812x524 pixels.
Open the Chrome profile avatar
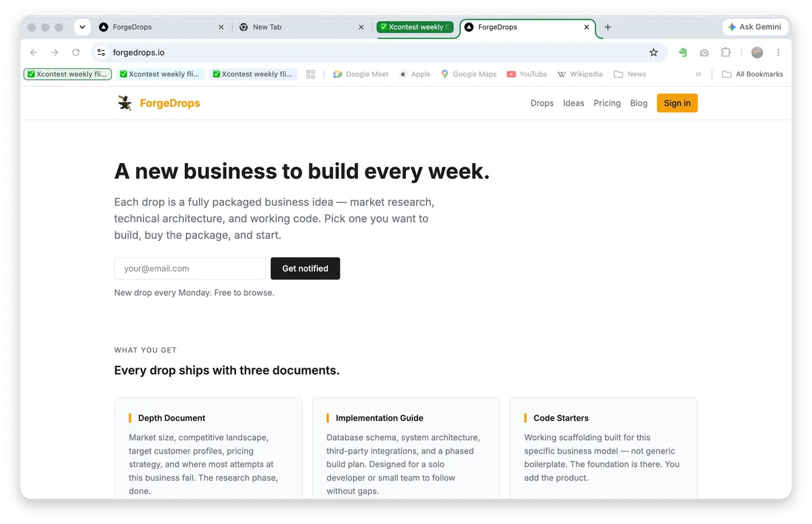pos(757,52)
